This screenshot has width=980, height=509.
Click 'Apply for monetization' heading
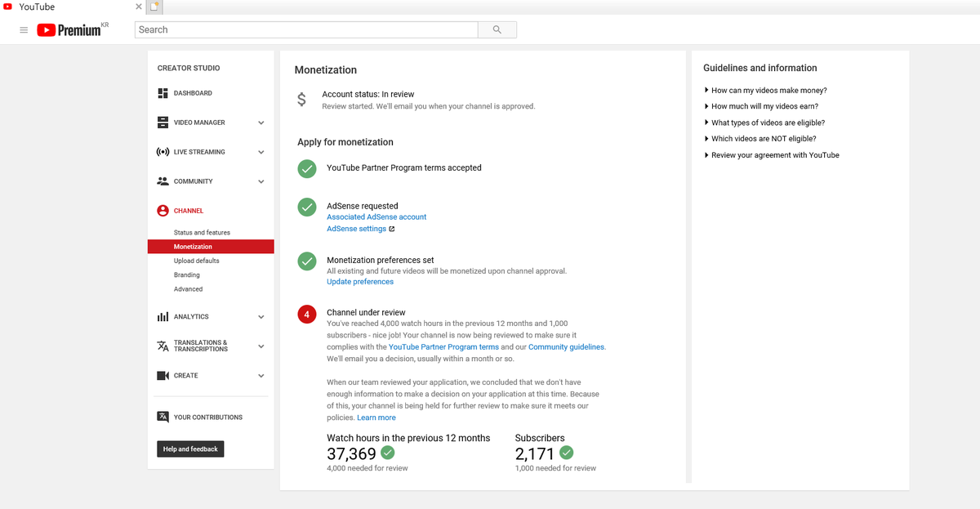coord(345,142)
